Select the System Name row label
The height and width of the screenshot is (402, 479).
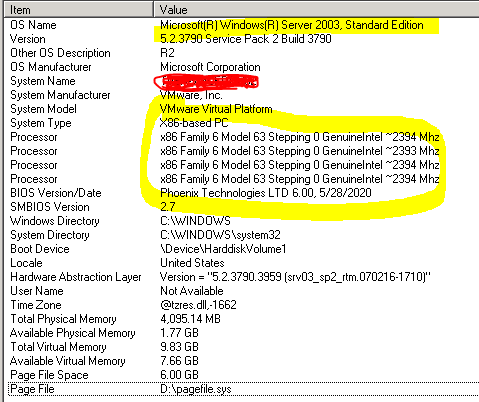pyautogui.click(x=43, y=81)
